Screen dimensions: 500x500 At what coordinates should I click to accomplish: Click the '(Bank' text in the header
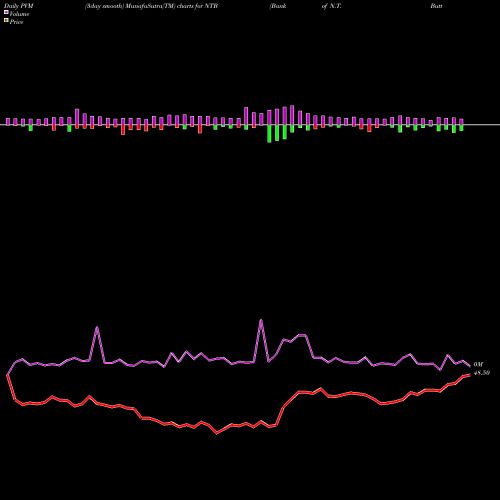pyautogui.click(x=278, y=6)
